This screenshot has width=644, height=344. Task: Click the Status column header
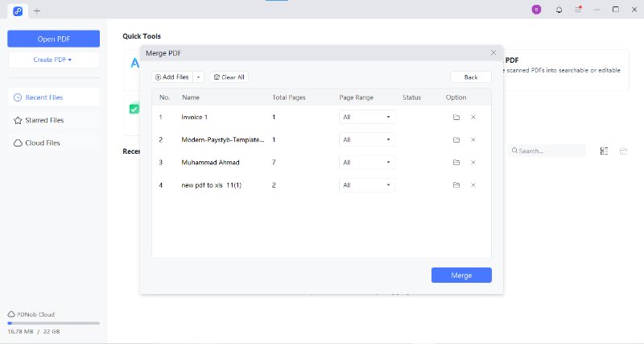pos(411,97)
